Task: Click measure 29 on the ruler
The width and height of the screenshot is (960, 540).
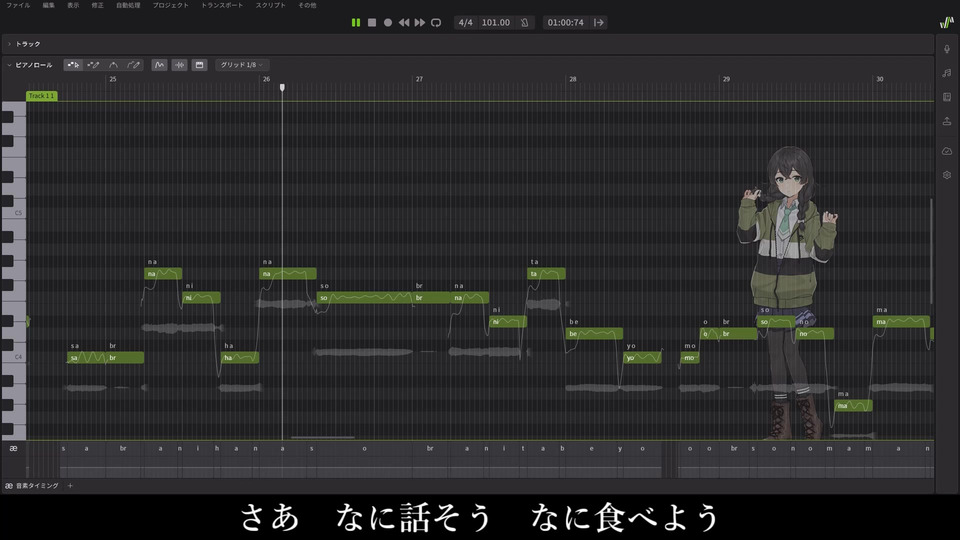Action: [726, 80]
